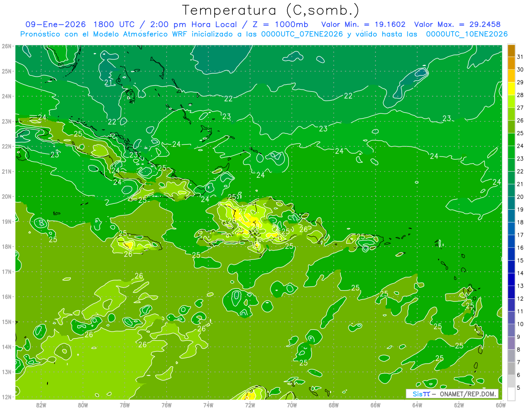Pick the dark orange swatch above 31
This screenshot has width=532, height=411.
[x=511, y=51]
